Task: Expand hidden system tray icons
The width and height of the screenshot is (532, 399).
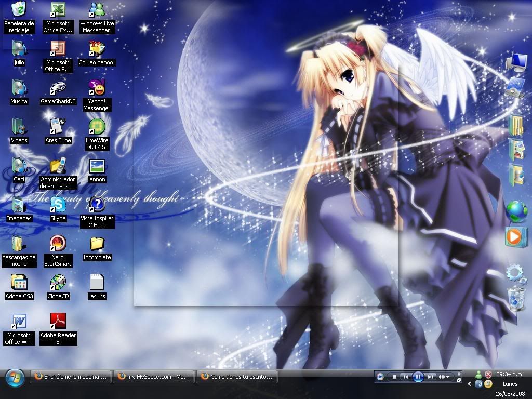Action: (470, 384)
